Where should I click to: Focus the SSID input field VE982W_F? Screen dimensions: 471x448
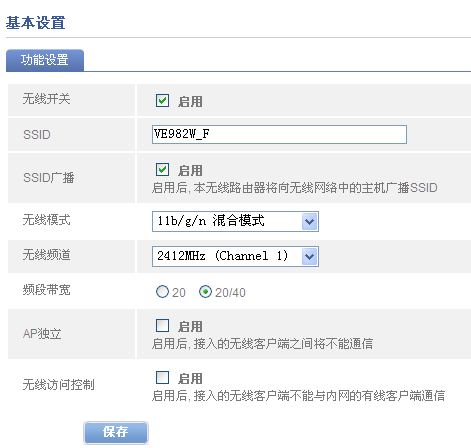click(x=279, y=134)
